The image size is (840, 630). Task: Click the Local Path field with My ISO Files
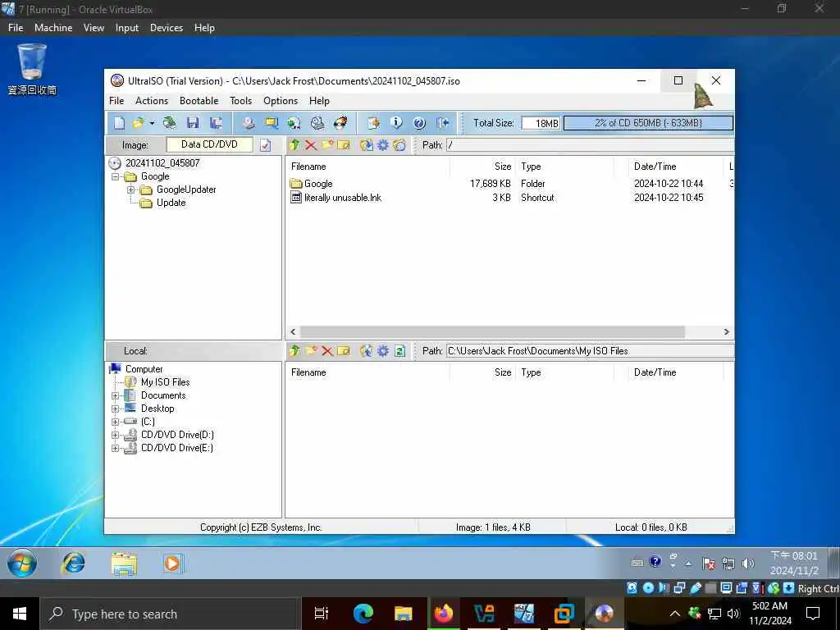click(590, 351)
